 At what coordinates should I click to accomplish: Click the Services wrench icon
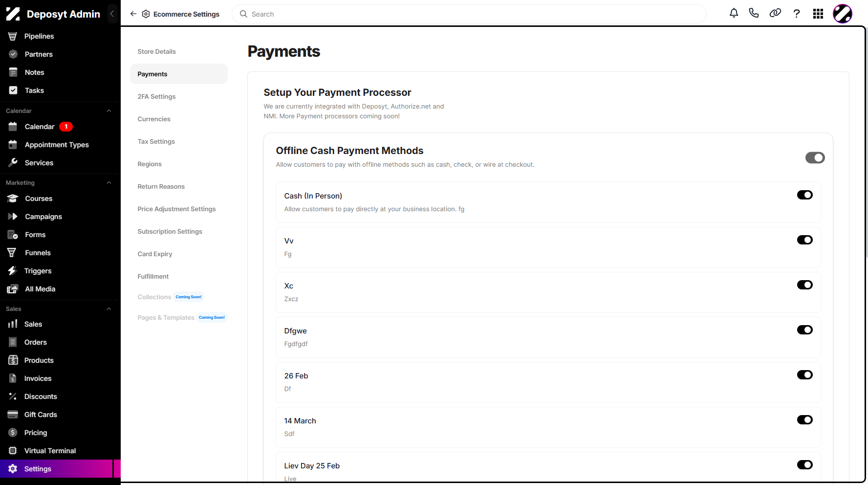coord(13,163)
